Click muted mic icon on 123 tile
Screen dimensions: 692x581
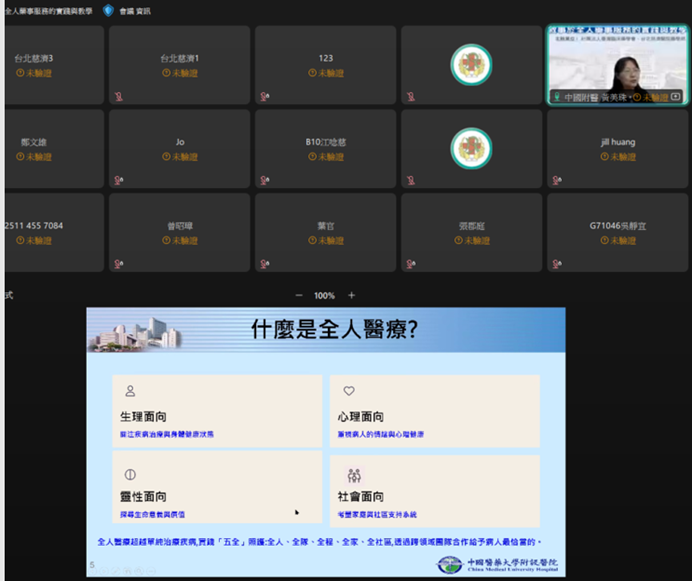(265, 97)
